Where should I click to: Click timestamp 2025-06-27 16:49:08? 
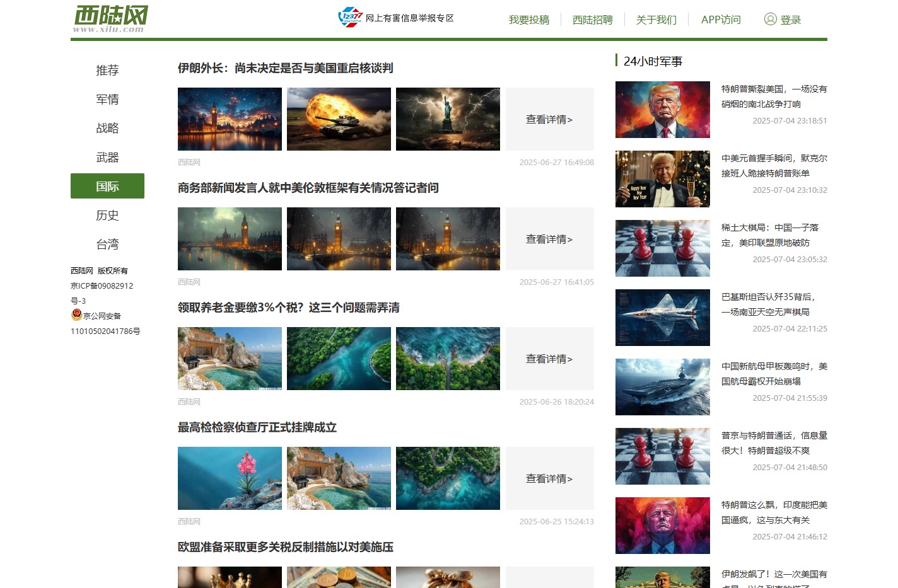pos(557,162)
